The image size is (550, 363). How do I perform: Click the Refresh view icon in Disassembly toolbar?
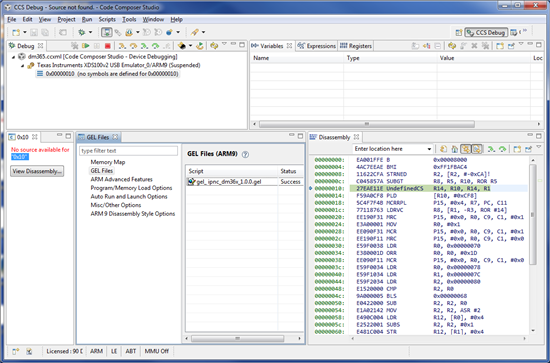point(443,149)
